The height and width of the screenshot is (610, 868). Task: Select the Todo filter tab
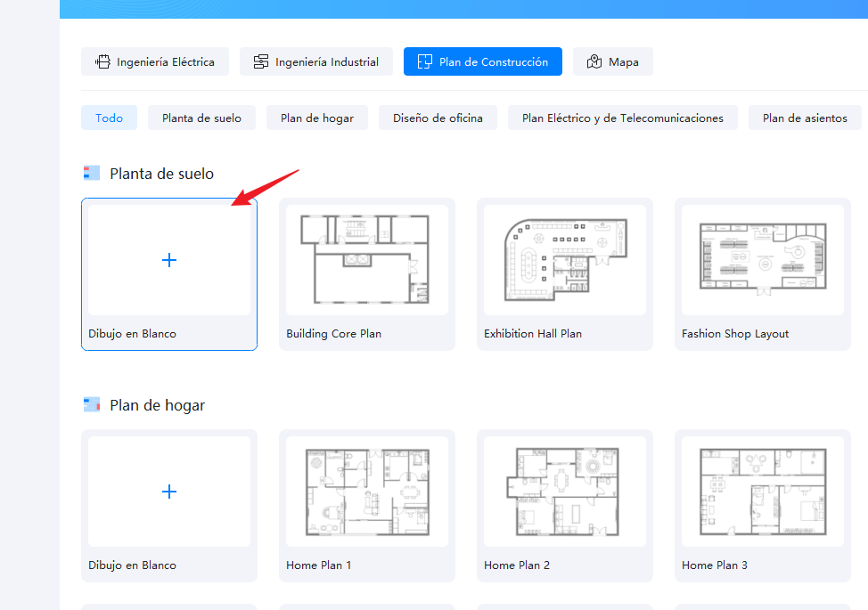pyautogui.click(x=109, y=118)
